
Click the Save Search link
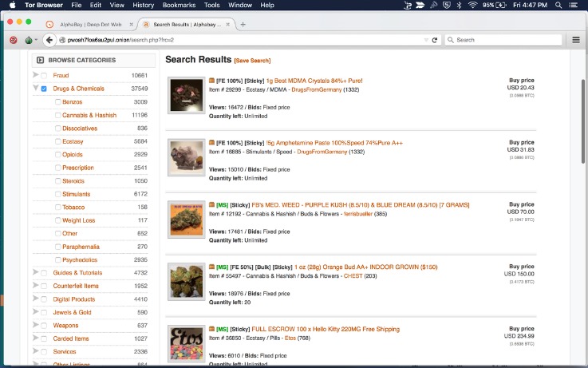pos(252,61)
